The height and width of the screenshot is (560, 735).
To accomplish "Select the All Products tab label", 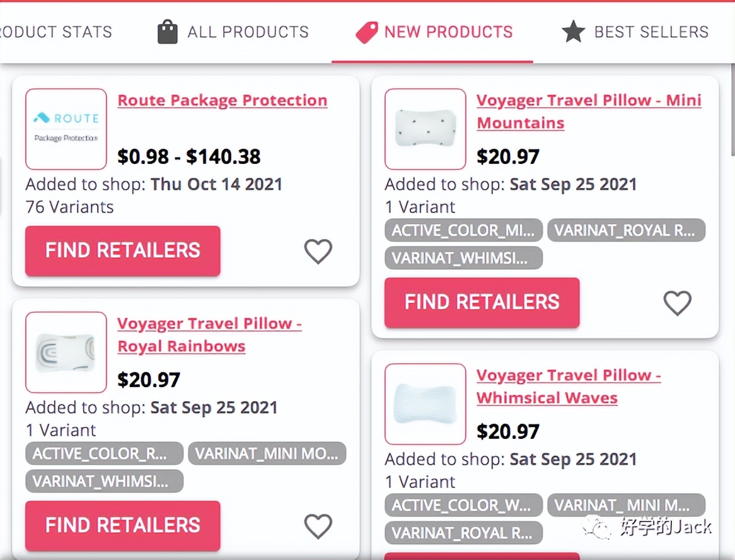I will coord(248,32).
